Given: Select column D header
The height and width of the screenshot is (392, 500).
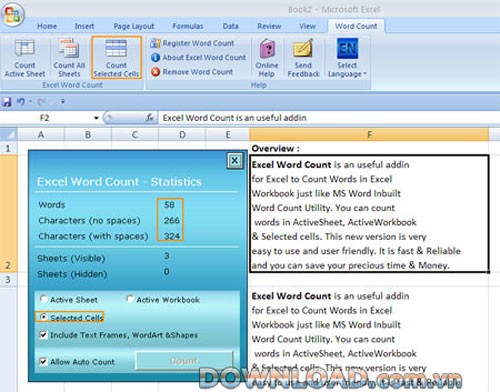Looking at the screenshot, I should click(x=182, y=135).
